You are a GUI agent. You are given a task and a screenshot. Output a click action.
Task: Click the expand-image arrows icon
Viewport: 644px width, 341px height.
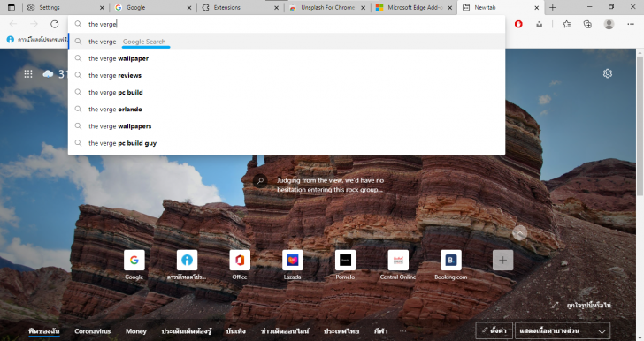point(555,306)
